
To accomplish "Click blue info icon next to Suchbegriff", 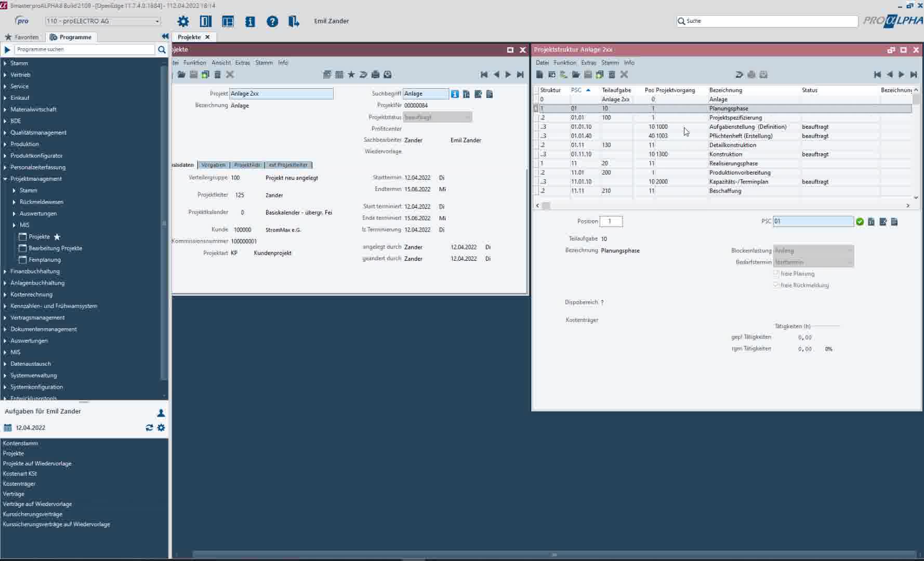I will pos(455,94).
